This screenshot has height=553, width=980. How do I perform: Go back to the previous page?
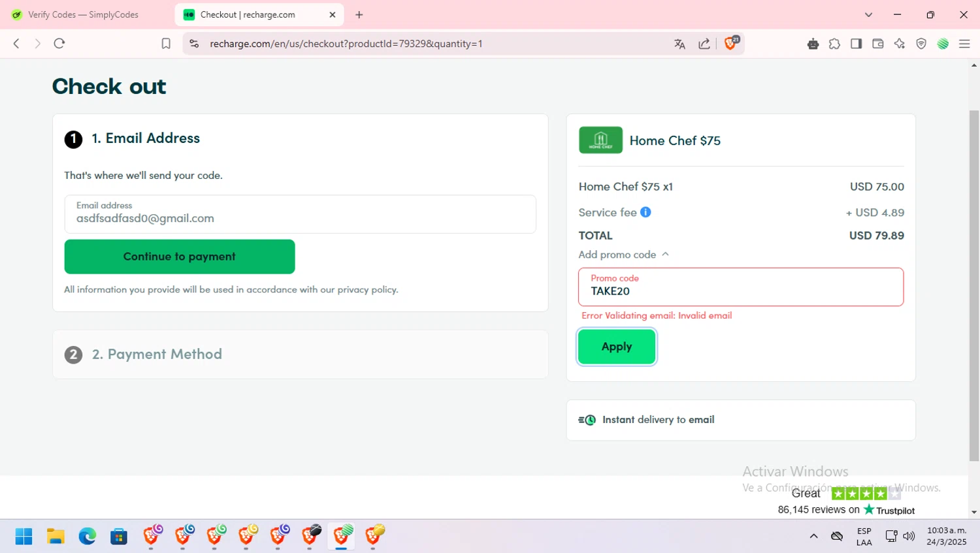point(16,44)
